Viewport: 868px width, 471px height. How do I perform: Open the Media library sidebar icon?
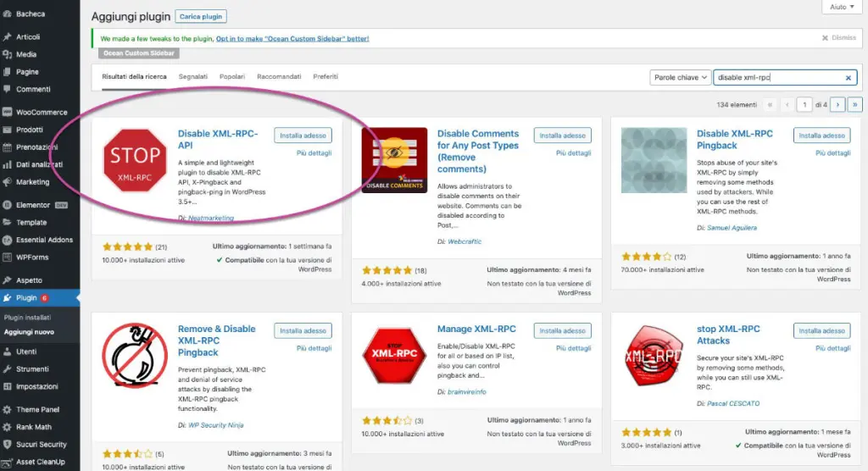coord(7,54)
